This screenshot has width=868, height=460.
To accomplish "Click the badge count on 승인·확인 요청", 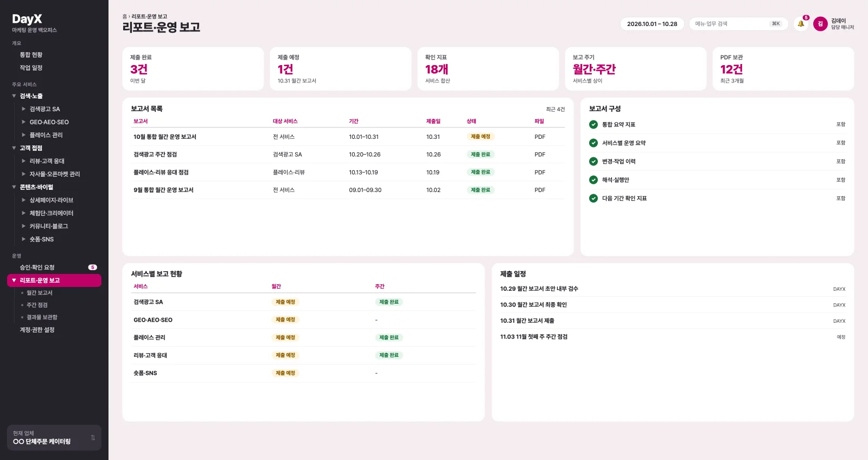I will [x=93, y=267].
